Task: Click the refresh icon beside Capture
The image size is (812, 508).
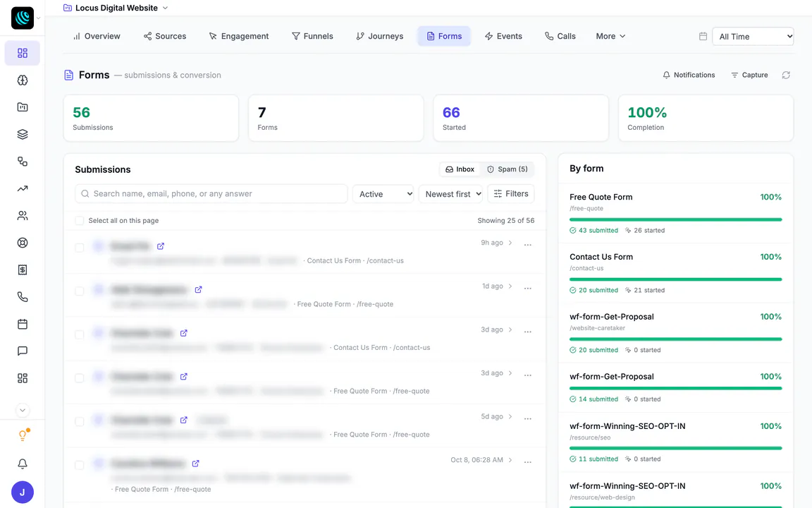Action: [x=786, y=75]
